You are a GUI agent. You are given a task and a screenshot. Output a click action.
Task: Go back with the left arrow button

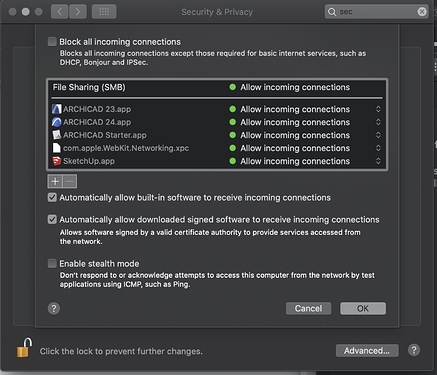(60, 12)
